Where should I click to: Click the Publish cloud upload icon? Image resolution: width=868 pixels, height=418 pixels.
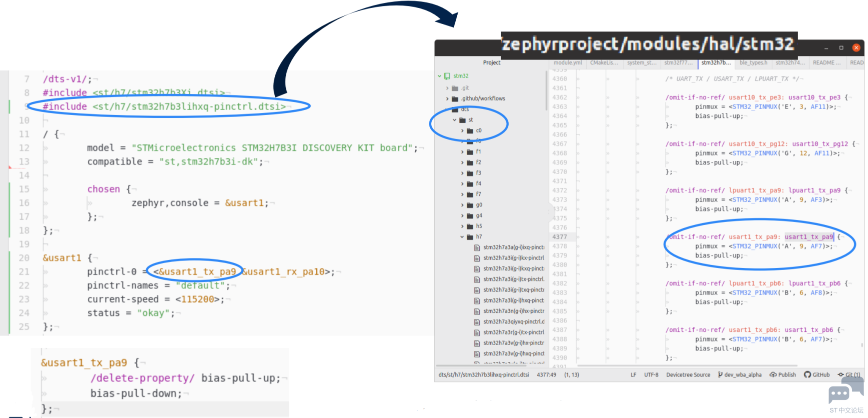pyautogui.click(x=773, y=374)
